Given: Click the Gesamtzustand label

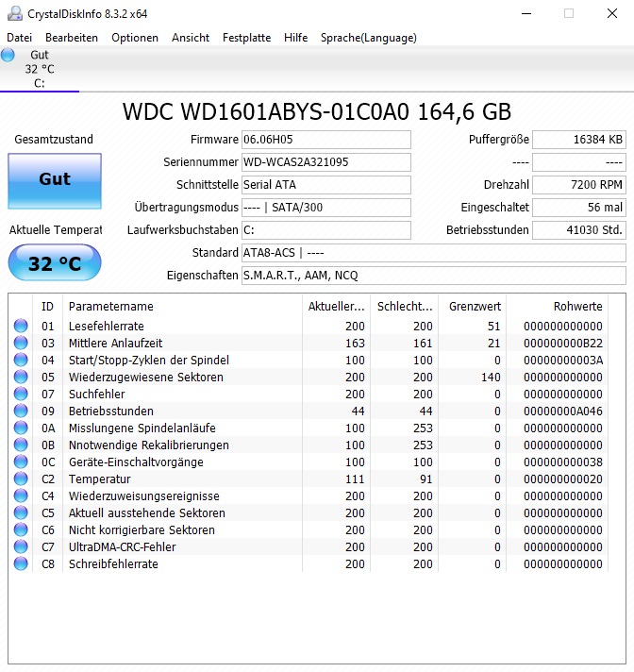Looking at the screenshot, I should (54, 140).
